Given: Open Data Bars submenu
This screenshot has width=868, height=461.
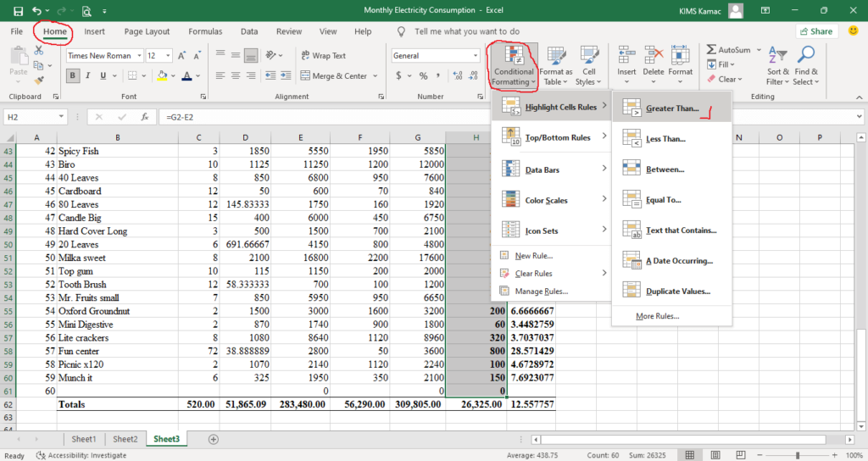Looking at the screenshot, I should 551,169.
